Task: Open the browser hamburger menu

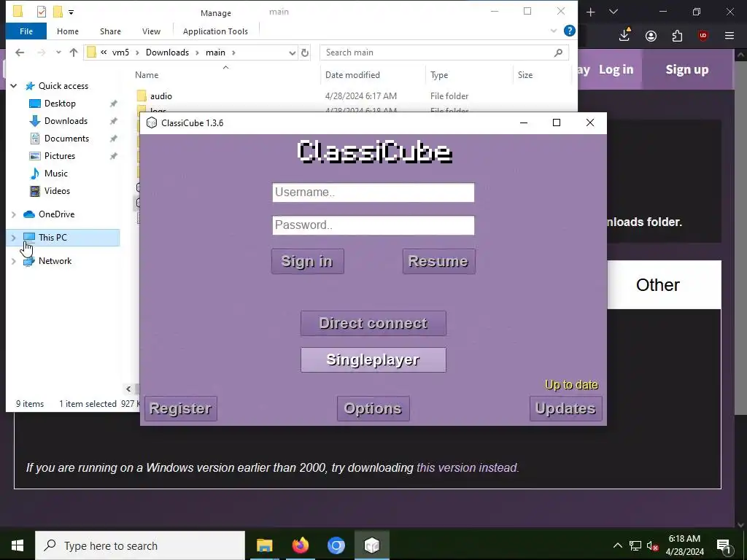Action: (x=729, y=36)
